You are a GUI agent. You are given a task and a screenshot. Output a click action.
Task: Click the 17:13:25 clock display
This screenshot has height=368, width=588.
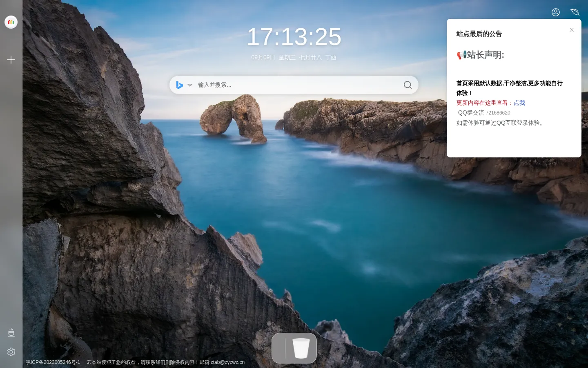[x=294, y=37]
